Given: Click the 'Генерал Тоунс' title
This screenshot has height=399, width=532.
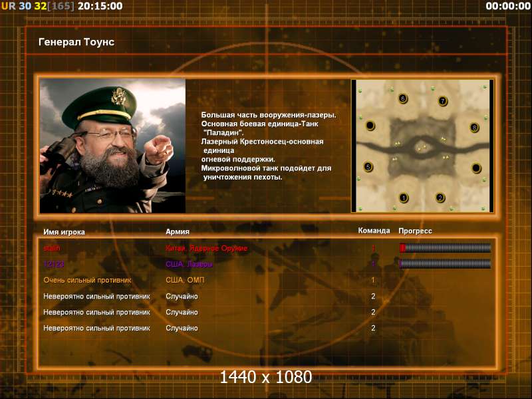Looking at the screenshot, I should [x=76, y=42].
